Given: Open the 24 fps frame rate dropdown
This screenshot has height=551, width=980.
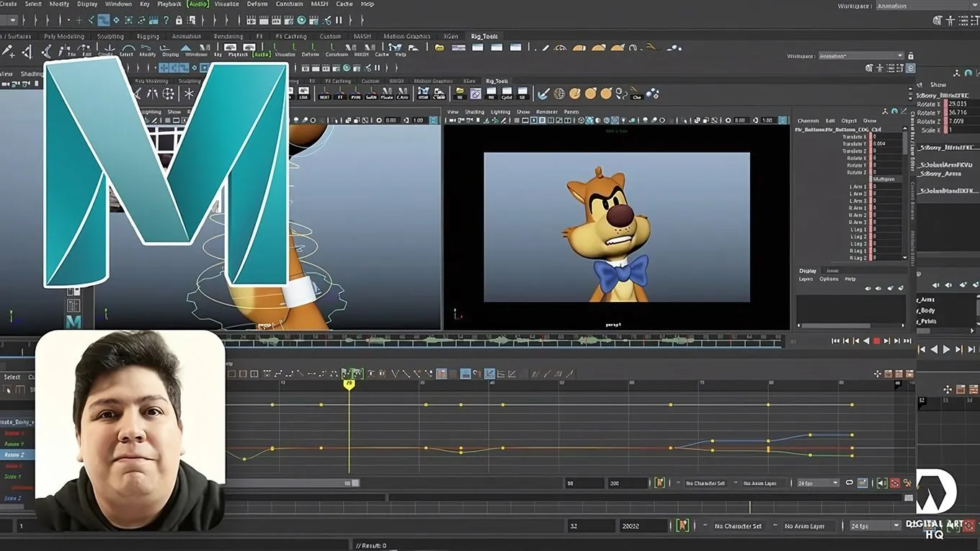Looking at the screenshot, I should click(x=817, y=483).
